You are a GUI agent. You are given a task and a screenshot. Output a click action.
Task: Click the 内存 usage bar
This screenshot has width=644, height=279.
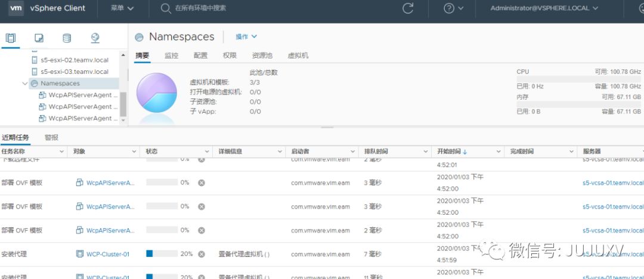click(x=578, y=105)
